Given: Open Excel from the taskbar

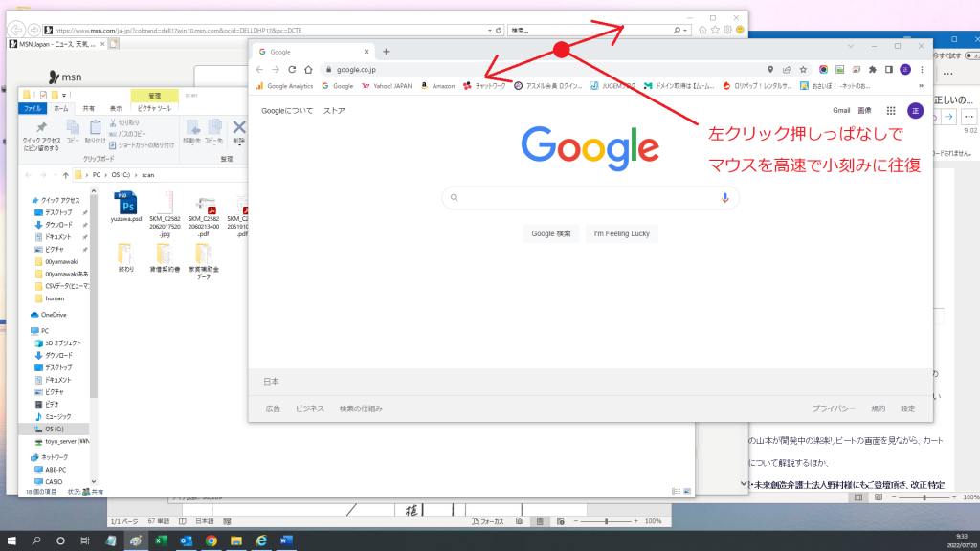Looking at the screenshot, I should tap(161, 540).
